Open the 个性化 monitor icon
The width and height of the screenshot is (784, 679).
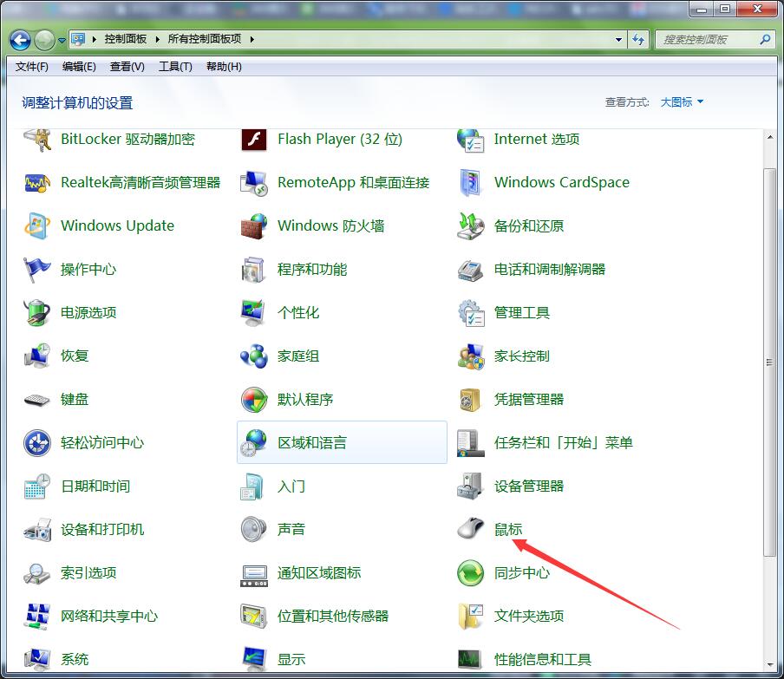(254, 313)
